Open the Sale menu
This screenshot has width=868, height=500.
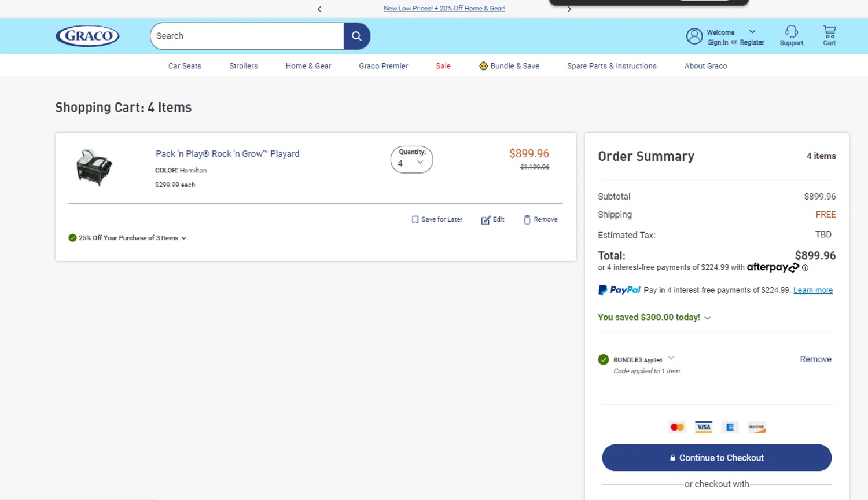pos(443,66)
